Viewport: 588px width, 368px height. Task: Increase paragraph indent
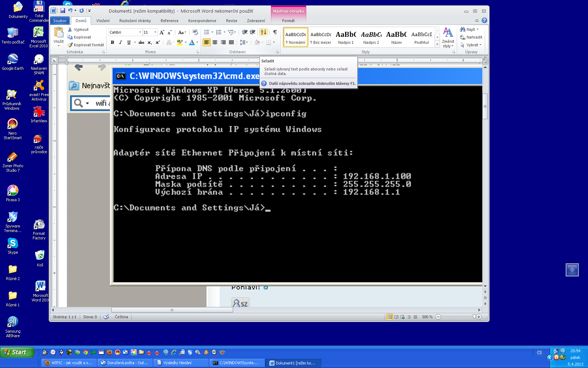coord(252,32)
